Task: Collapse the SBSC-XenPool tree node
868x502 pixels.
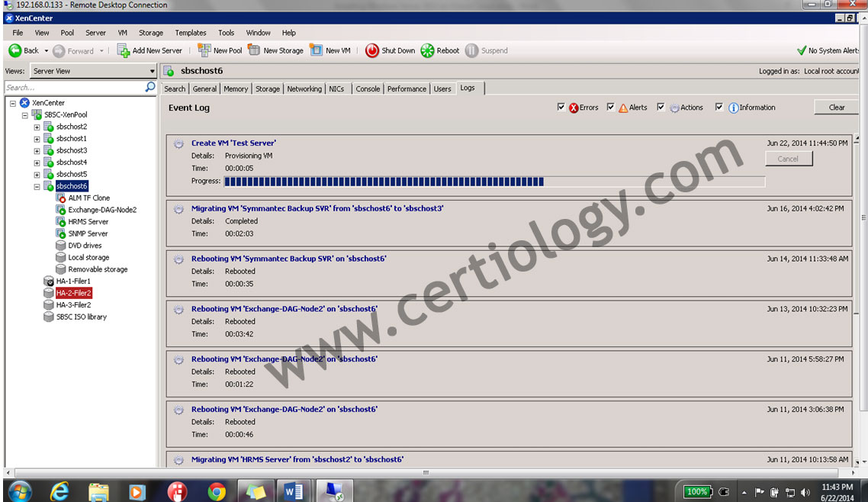Action: (x=25, y=115)
